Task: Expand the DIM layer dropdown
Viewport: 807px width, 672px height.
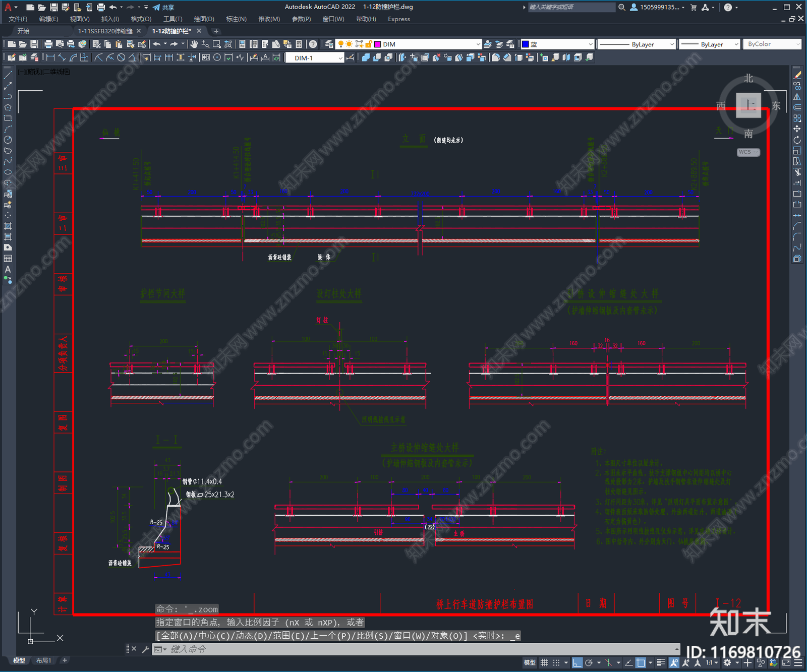Action: [428, 44]
